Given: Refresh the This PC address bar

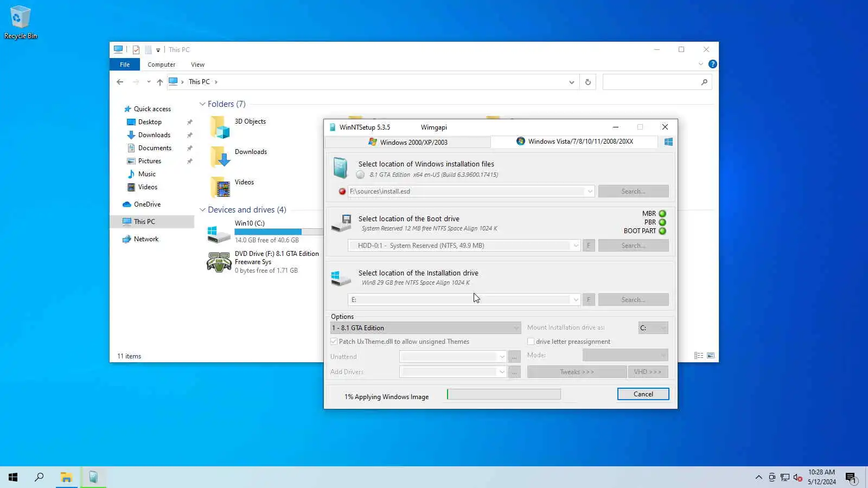Looking at the screenshot, I should 588,82.
